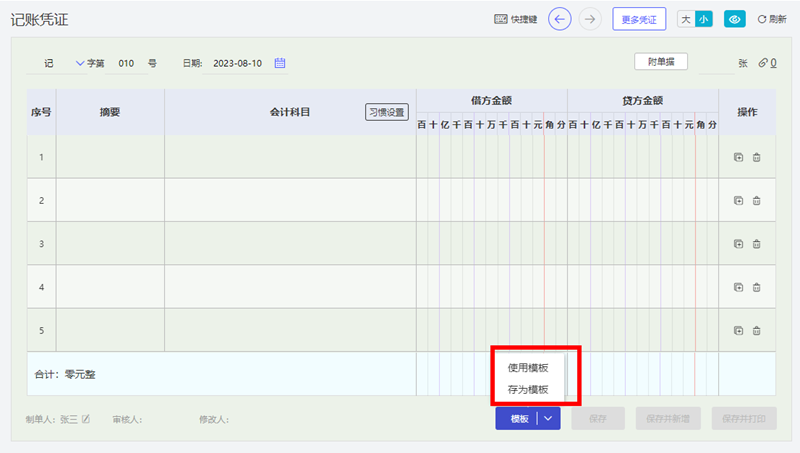Toggle the eye view mode button
800x453 pixels.
(735, 19)
